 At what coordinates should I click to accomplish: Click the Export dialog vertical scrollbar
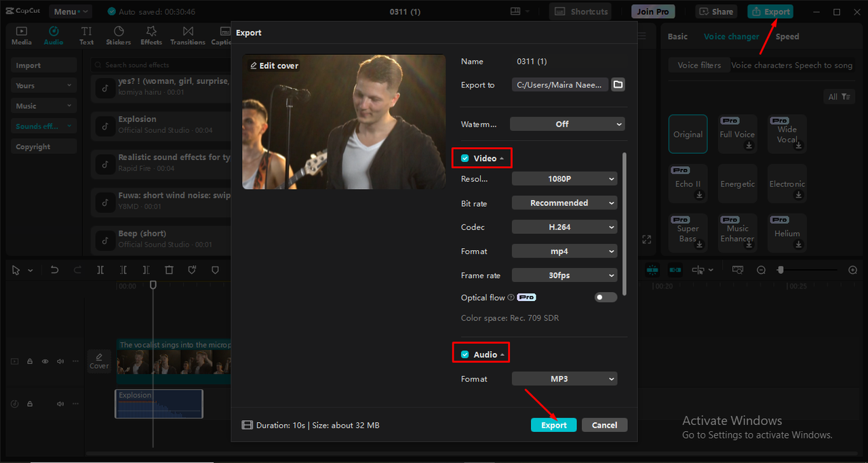click(624, 224)
